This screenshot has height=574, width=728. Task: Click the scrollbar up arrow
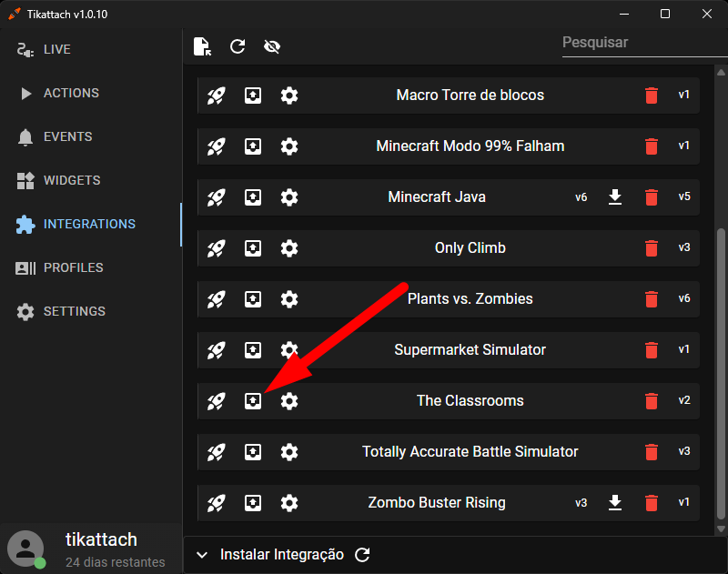721,73
